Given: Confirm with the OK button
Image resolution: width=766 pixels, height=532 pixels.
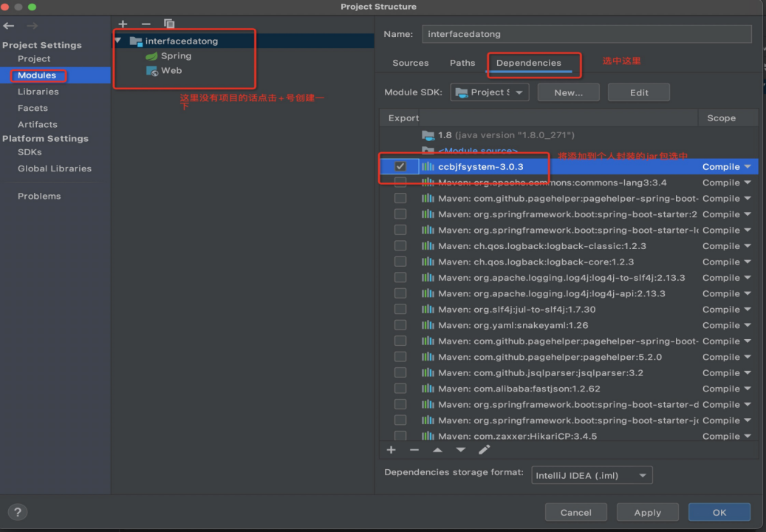Looking at the screenshot, I should 719,512.
